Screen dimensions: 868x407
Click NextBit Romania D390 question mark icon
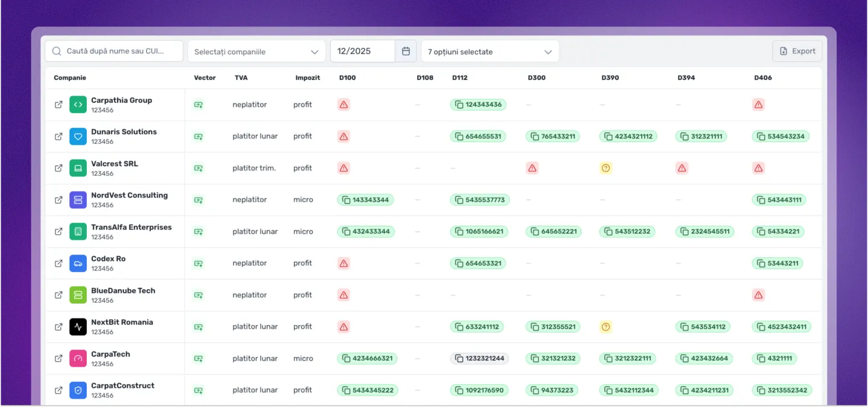pyautogui.click(x=606, y=327)
